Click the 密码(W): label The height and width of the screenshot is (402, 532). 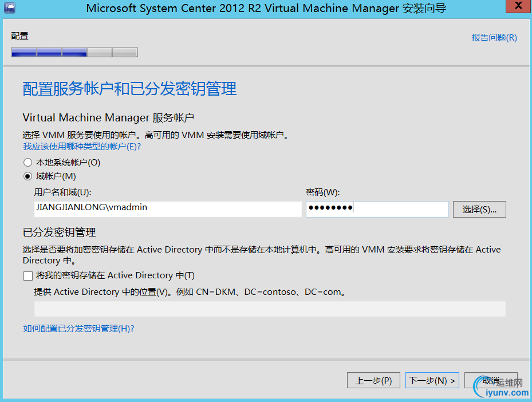pyautogui.click(x=323, y=192)
